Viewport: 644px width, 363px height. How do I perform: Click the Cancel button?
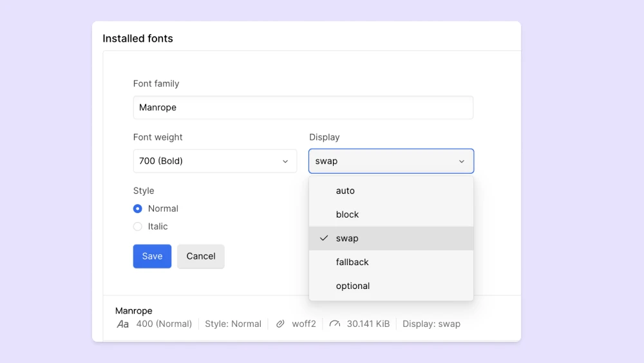(201, 256)
